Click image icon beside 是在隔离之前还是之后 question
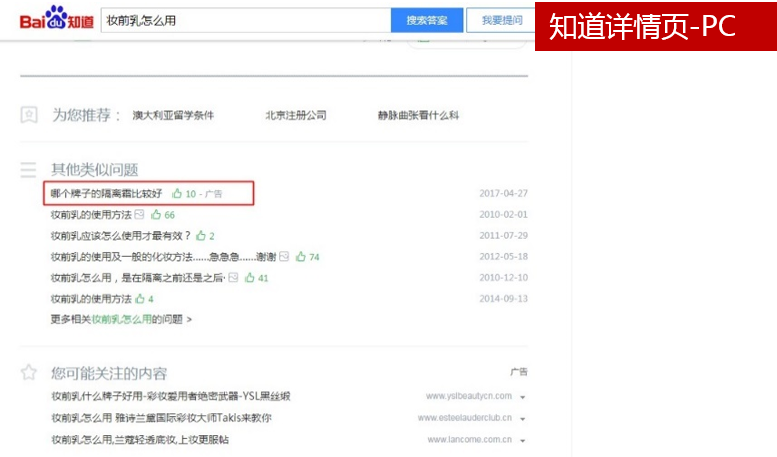Image resolution: width=777 pixels, height=457 pixels. (233, 278)
